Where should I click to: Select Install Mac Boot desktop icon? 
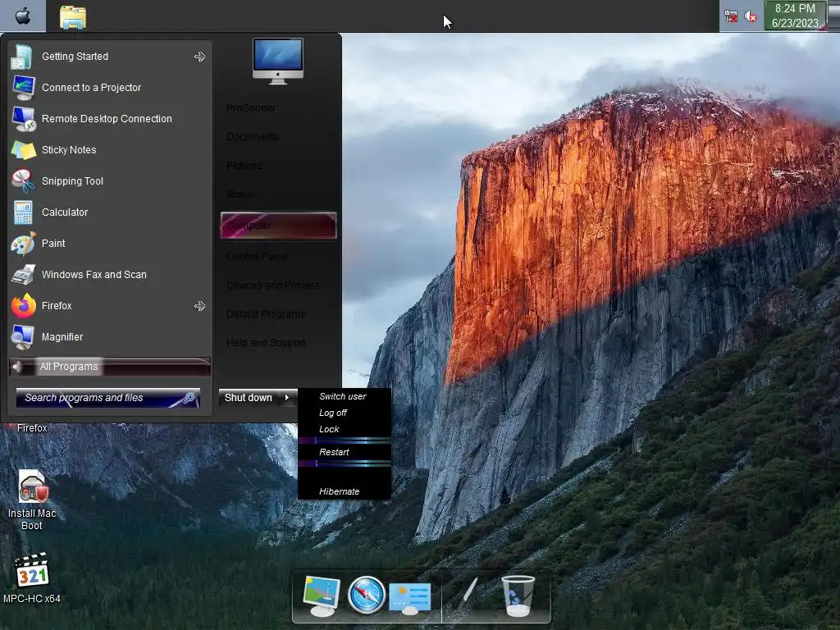(32, 500)
